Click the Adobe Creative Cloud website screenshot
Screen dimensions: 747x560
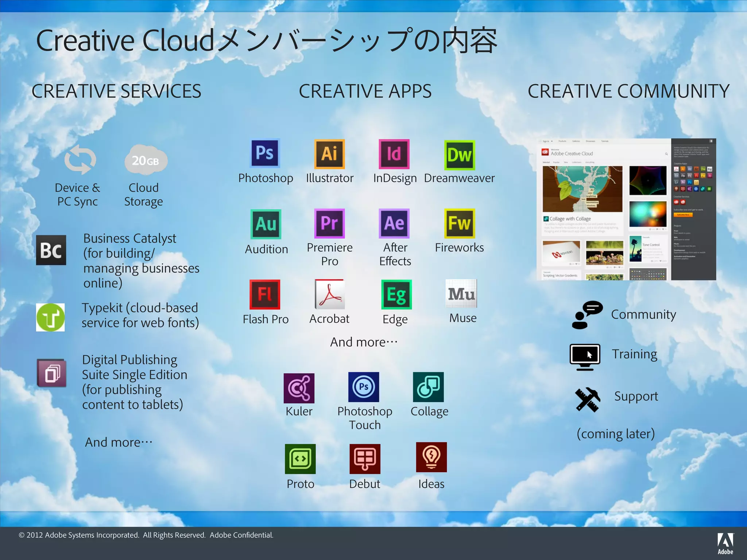(626, 209)
